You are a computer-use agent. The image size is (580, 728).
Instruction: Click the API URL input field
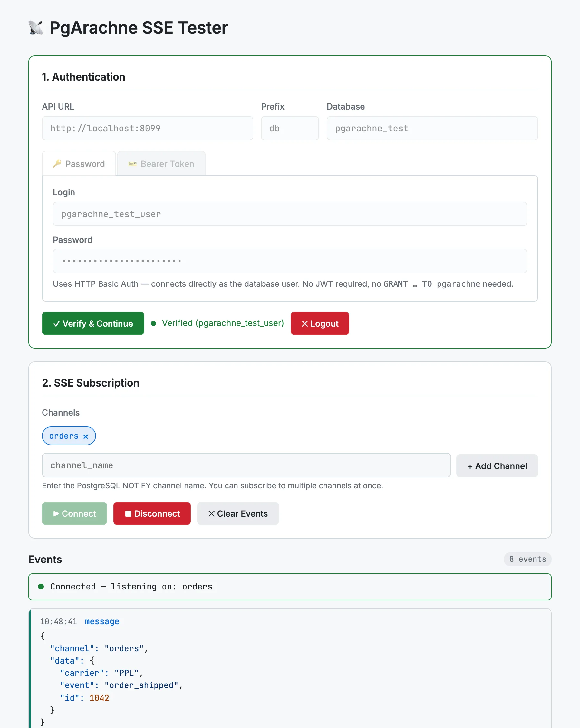click(x=147, y=128)
